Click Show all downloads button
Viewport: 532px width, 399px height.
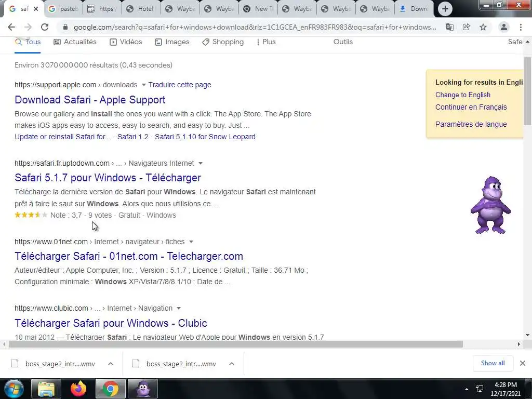[493, 363]
